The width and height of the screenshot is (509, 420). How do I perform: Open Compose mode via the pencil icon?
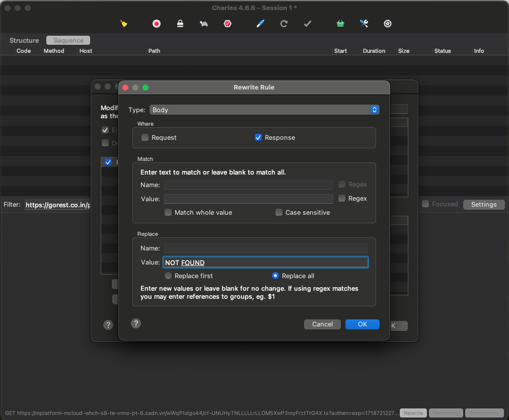click(260, 23)
